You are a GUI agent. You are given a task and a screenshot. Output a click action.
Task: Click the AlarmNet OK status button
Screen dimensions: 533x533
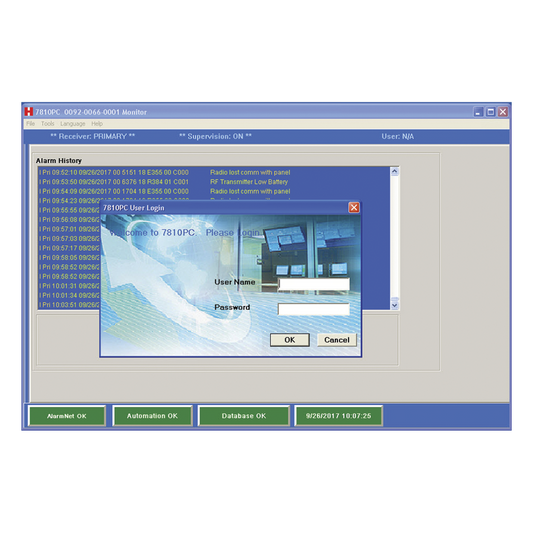67,416
